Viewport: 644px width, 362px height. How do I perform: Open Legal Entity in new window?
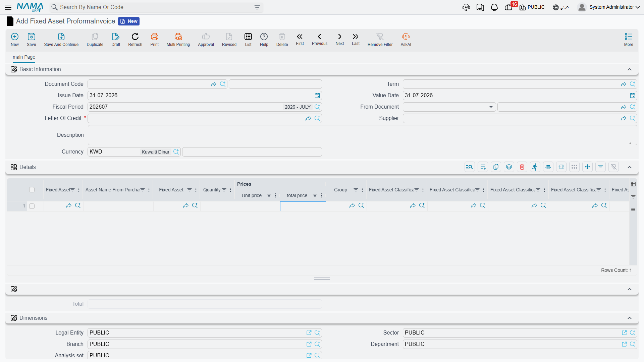click(309, 333)
